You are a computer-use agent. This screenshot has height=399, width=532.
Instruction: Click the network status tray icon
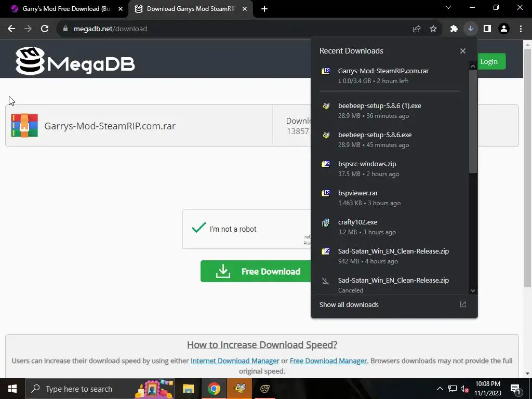[453, 389]
